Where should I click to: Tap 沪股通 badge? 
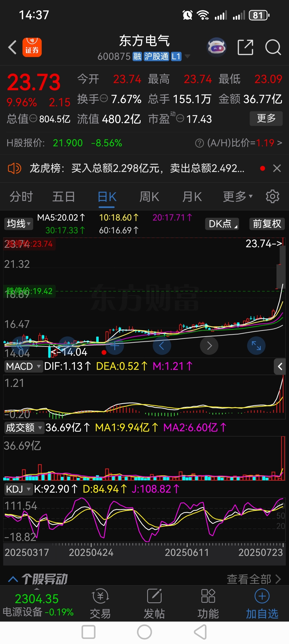pyautogui.click(x=156, y=56)
